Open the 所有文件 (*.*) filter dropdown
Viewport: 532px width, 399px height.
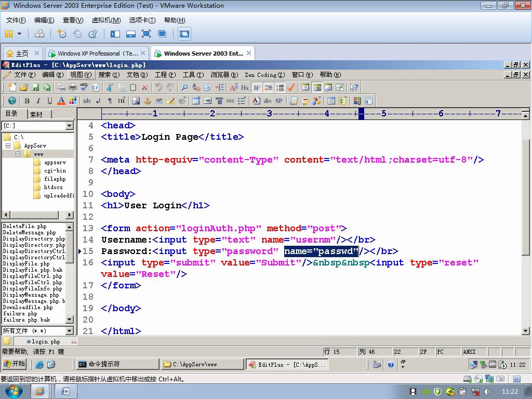click(69, 330)
